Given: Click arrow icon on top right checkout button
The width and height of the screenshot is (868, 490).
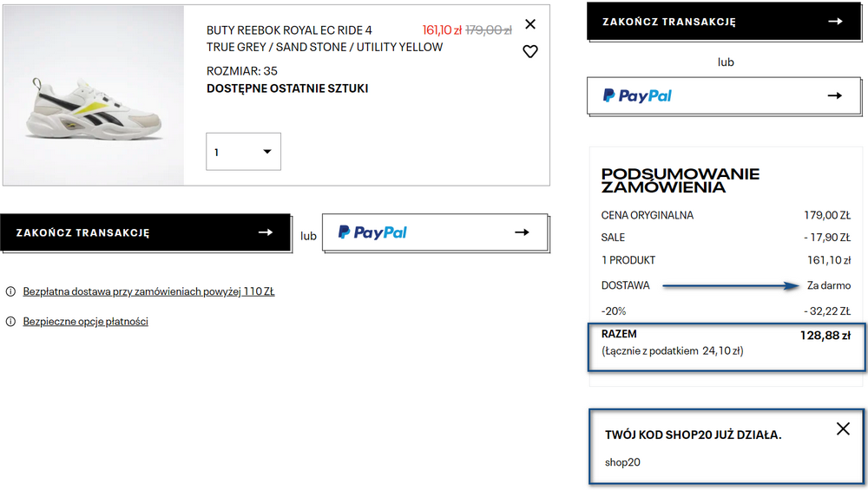Looking at the screenshot, I should (835, 22).
